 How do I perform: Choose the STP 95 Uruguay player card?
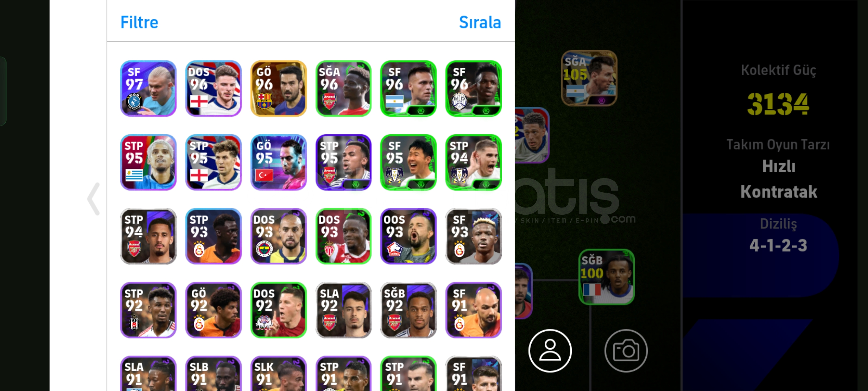(148, 162)
